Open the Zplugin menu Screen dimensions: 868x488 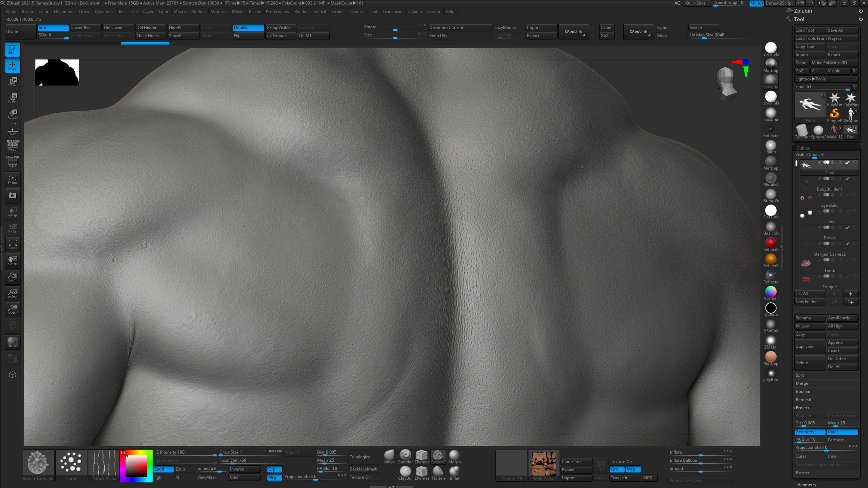point(414,12)
